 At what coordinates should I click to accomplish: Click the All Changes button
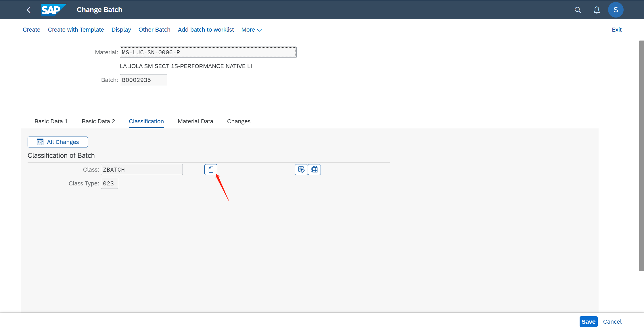[x=58, y=142]
